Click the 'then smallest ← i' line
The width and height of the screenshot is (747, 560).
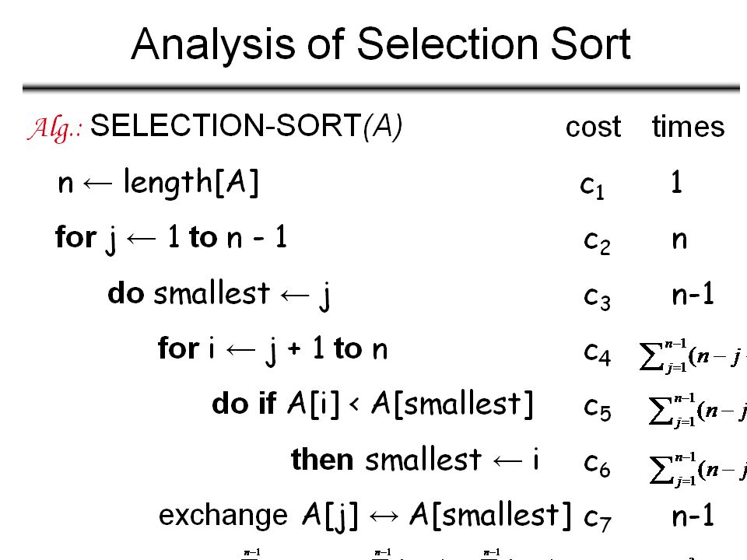[x=415, y=460]
